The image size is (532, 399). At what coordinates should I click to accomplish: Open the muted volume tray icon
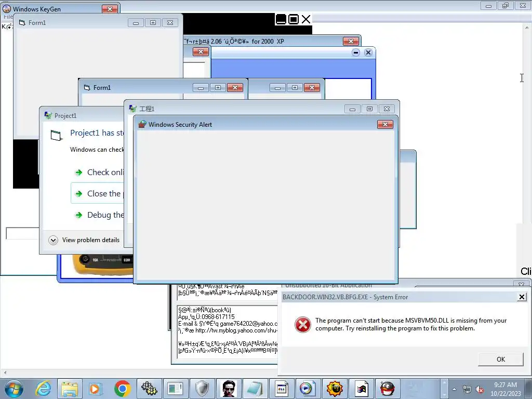click(480, 389)
